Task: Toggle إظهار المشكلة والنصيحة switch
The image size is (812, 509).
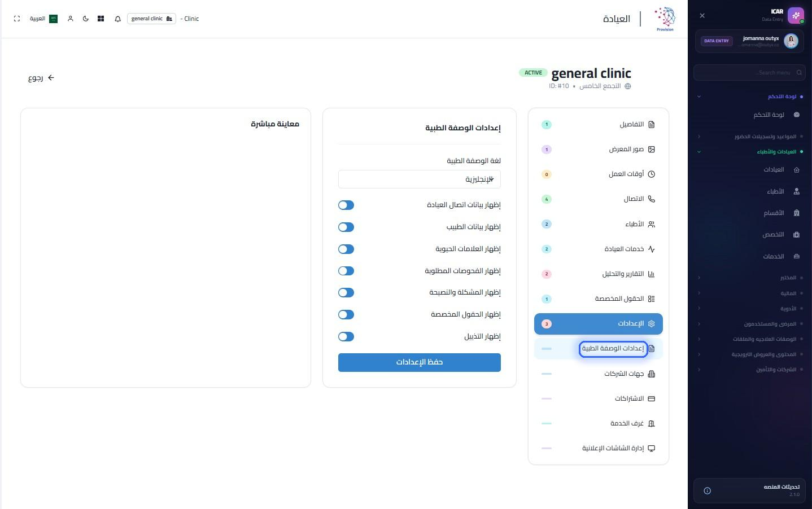Action: click(x=346, y=293)
